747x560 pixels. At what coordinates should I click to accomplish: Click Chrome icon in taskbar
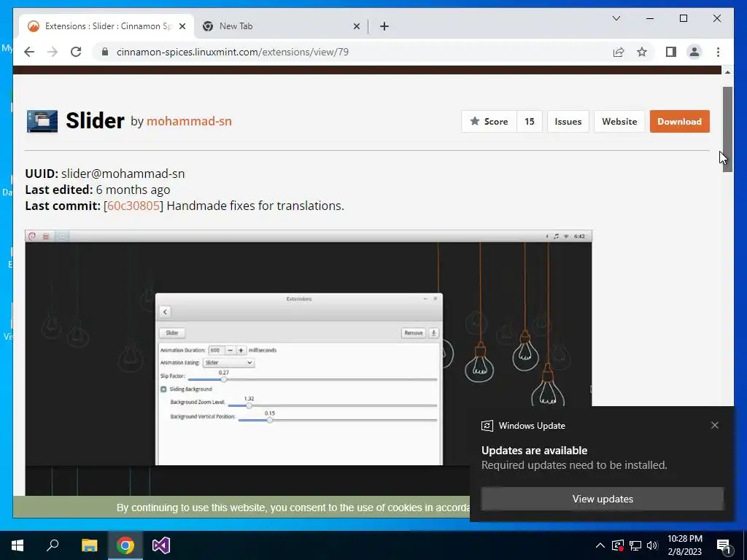[125, 545]
